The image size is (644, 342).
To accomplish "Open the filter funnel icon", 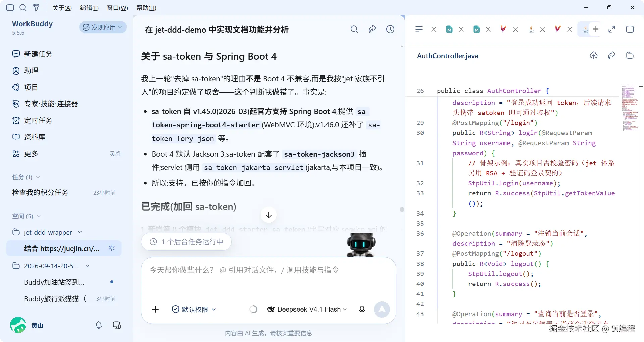I will (x=36, y=8).
